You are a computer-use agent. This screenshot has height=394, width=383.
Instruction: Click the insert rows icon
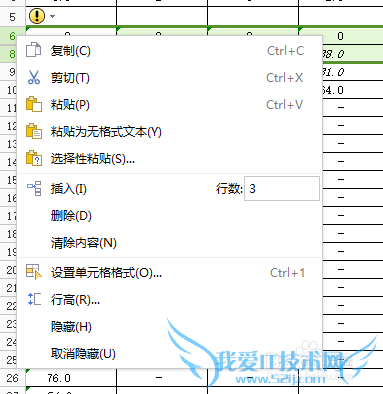click(x=34, y=188)
